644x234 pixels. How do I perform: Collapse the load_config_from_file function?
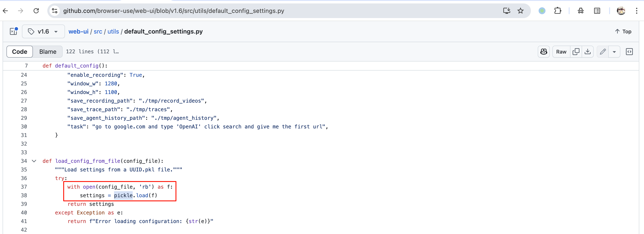[x=34, y=161]
